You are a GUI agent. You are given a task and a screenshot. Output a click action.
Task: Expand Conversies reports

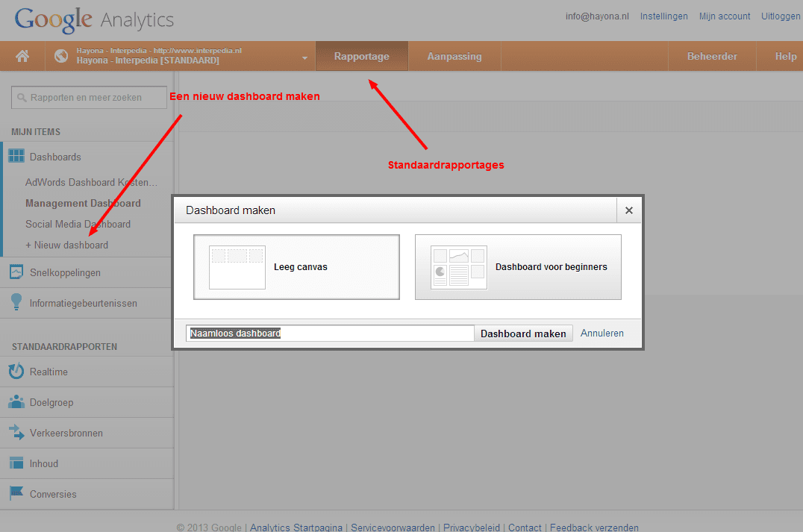click(53, 495)
